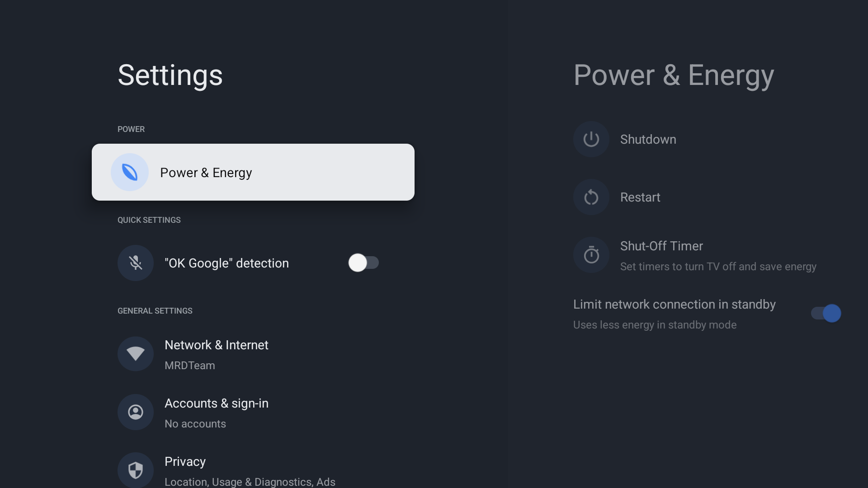Image resolution: width=868 pixels, height=488 pixels.
Task: Open Network & Internet settings
Action: point(217,345)
